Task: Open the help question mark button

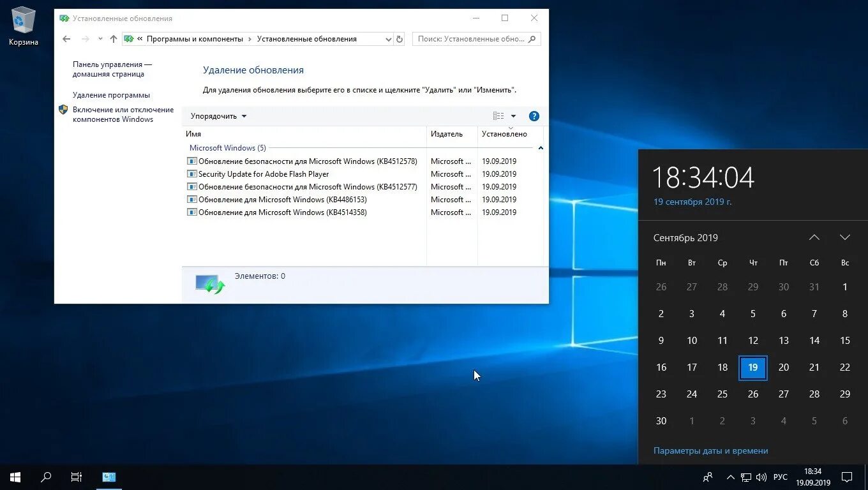Action: point(534,116)
